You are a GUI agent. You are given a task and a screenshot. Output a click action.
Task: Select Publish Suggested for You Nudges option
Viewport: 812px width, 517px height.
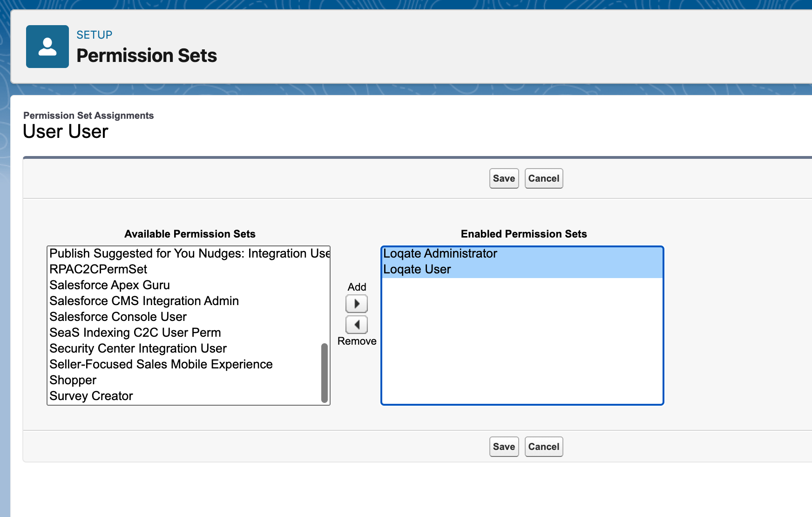(189, 253)
